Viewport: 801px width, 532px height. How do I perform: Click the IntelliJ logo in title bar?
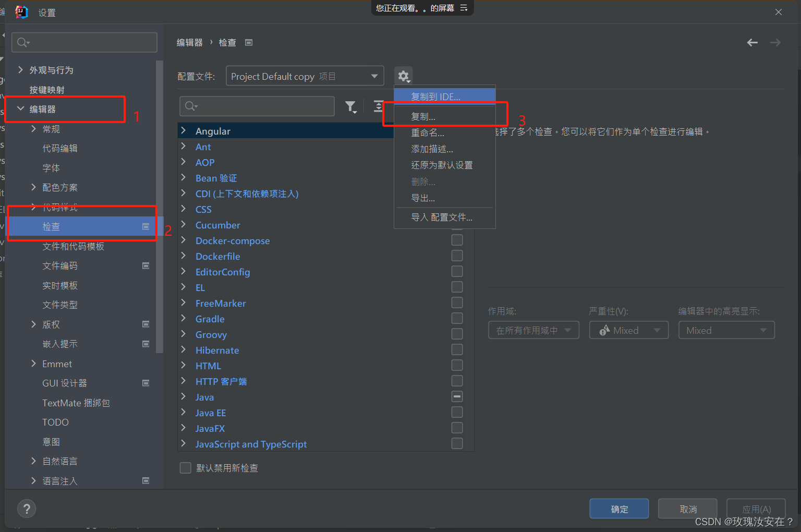click(x=21, y=12)
